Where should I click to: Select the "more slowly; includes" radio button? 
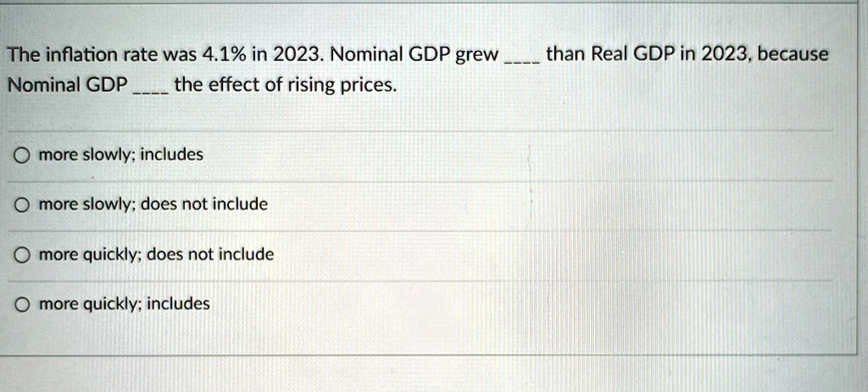pyautogui.click(x=21, y=156)
